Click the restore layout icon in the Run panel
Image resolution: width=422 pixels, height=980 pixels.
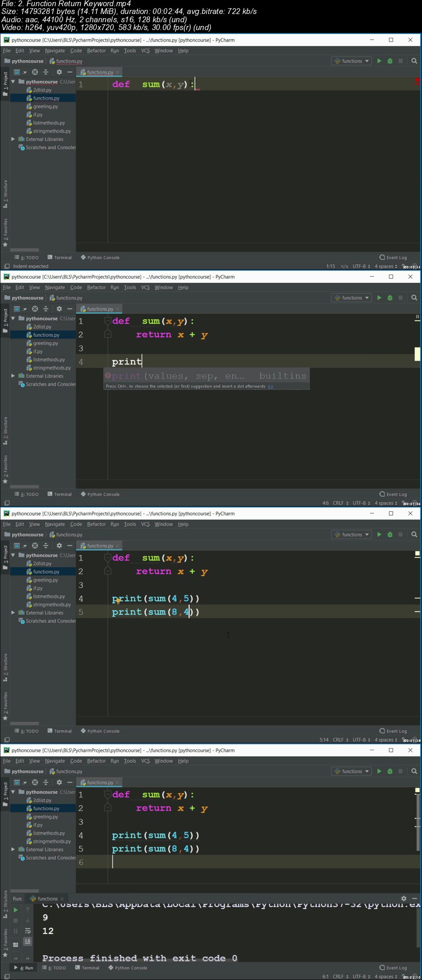click(16, 944)
